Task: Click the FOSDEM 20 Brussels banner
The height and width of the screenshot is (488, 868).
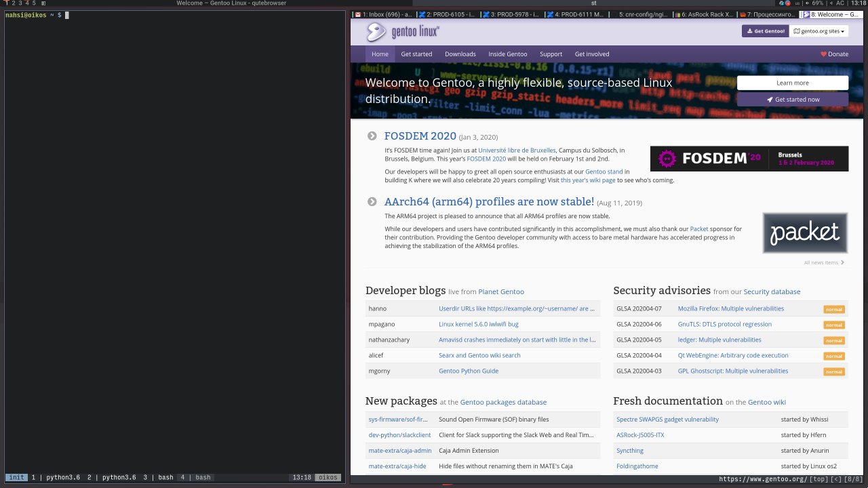Action: (749, 159)
